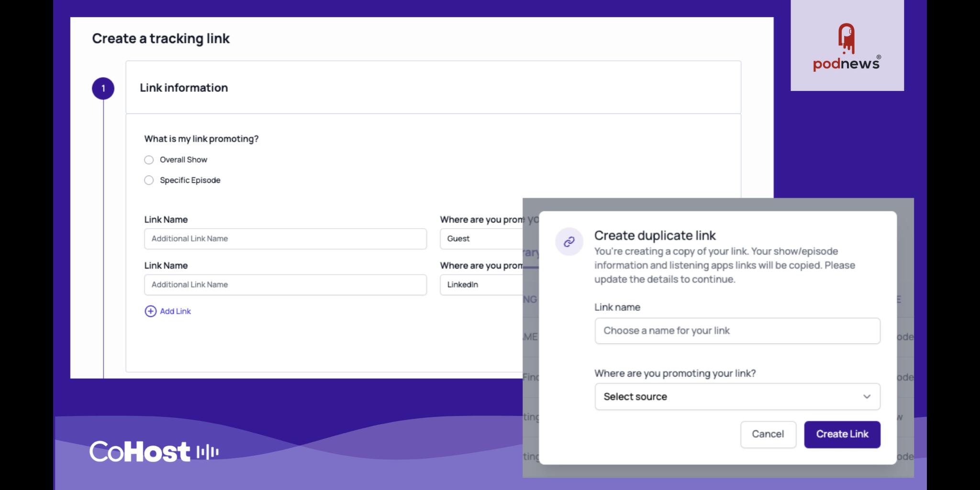Viewport: 980px width, 490px height.
Task: Click the Create Link button
Action: click(x=842, y=434)
